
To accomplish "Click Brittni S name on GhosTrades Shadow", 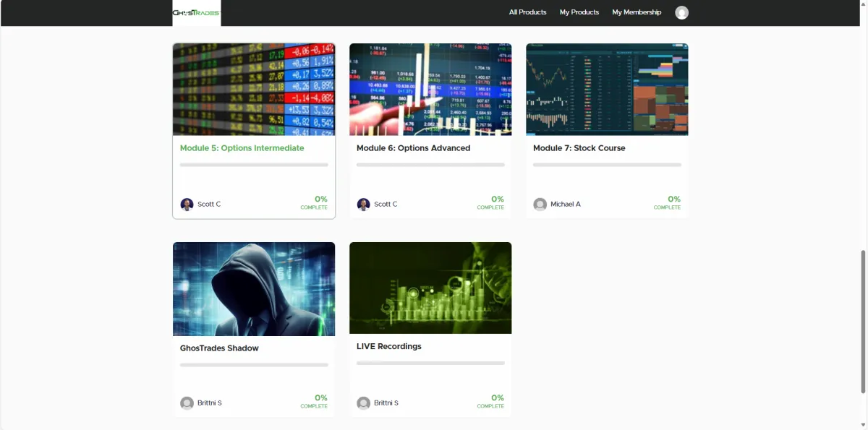I will pyautogui.click(x=210, y=403).
